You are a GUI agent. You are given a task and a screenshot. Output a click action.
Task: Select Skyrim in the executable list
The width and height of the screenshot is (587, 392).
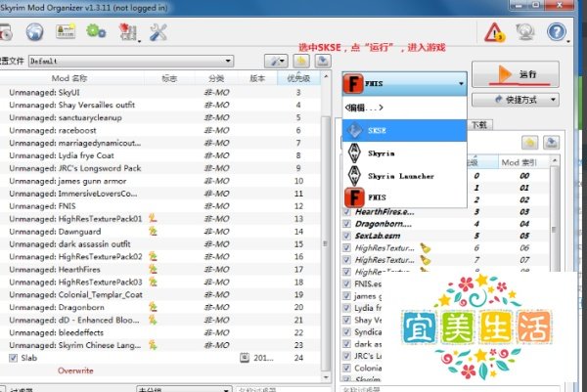pyautogui.click(x=404, y=153)
